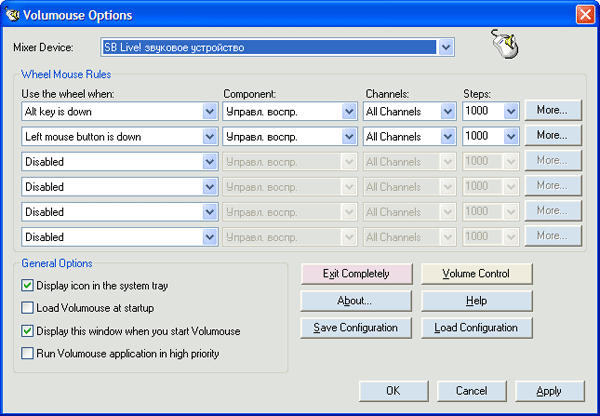Open first row Steps dropdown
The height and width of the screenshot is (416, 600).
tap(510, 112)
